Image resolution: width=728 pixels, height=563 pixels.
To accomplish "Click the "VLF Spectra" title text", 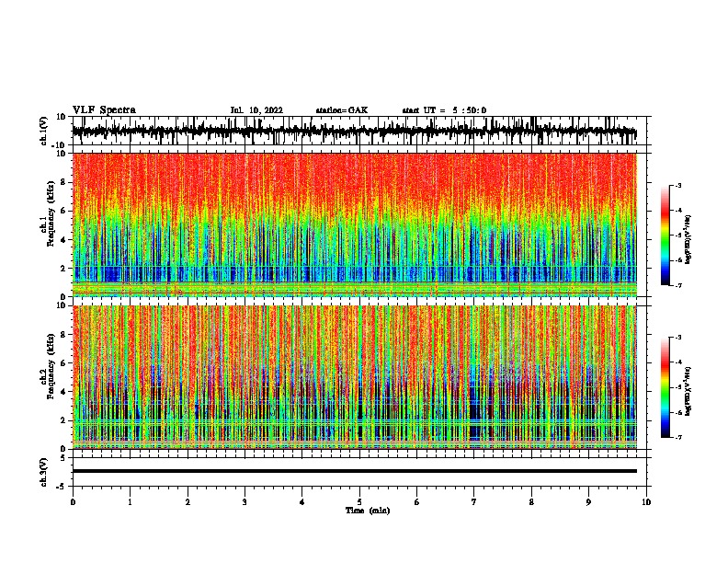I will 104,110.
